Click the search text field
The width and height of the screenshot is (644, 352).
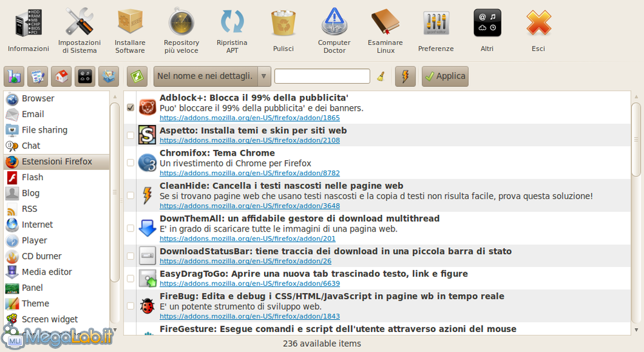pyautogui.click(x=323, y=77)
